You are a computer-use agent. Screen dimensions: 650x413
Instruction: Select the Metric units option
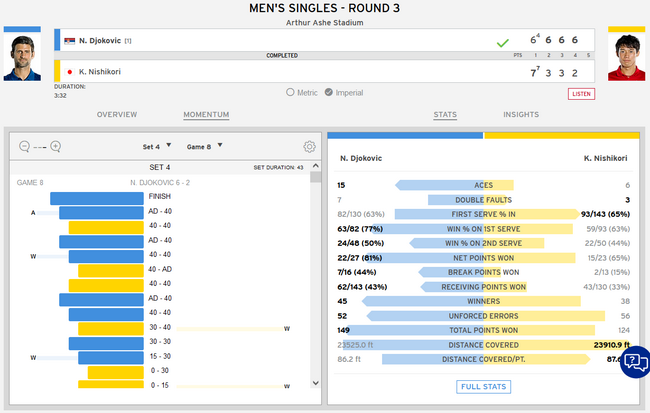(290, 93)
